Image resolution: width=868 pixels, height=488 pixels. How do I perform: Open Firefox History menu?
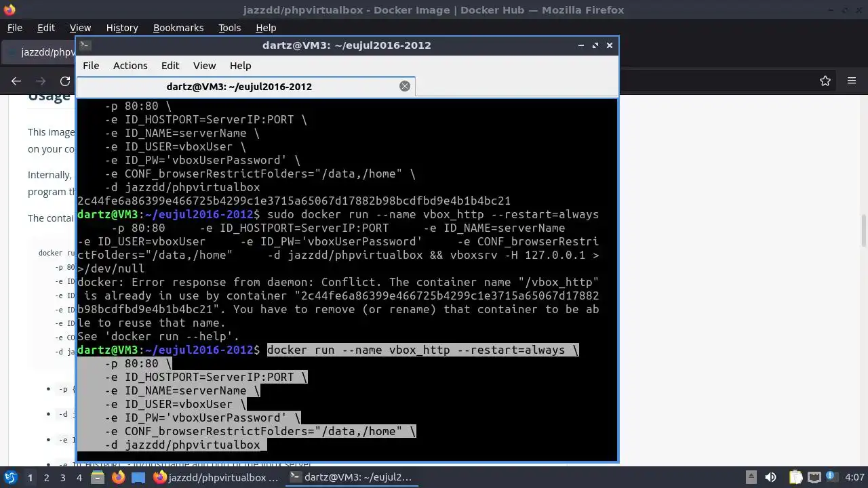point(122,28)
